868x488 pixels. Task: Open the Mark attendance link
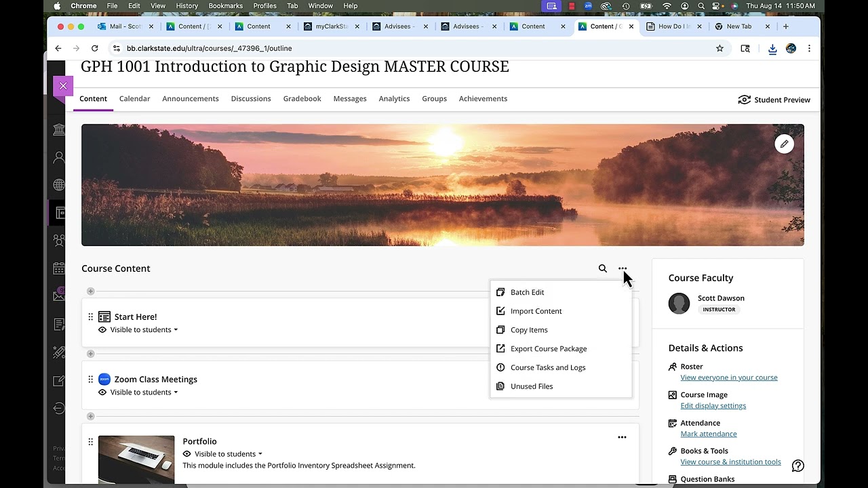709,434
